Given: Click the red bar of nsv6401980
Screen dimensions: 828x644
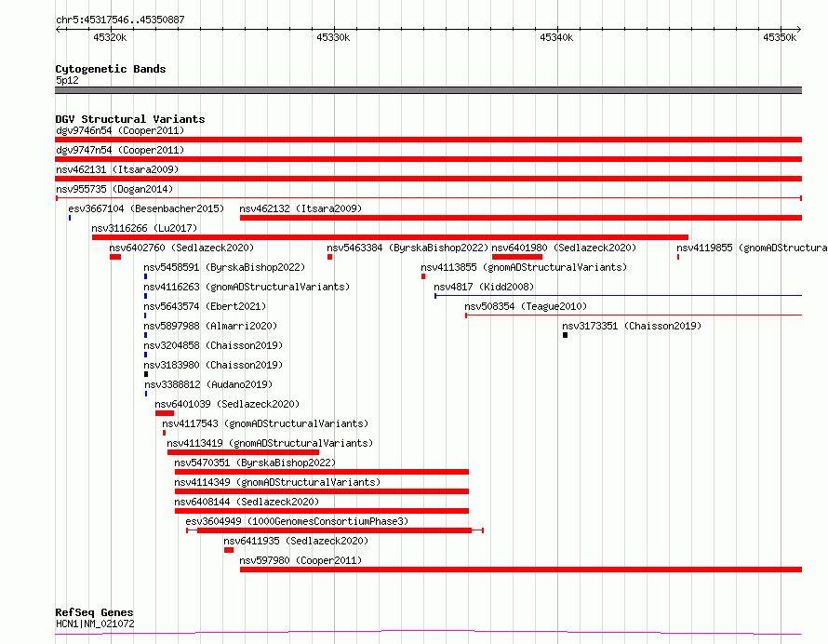Looking at the screenshot, I should point(517,257).
